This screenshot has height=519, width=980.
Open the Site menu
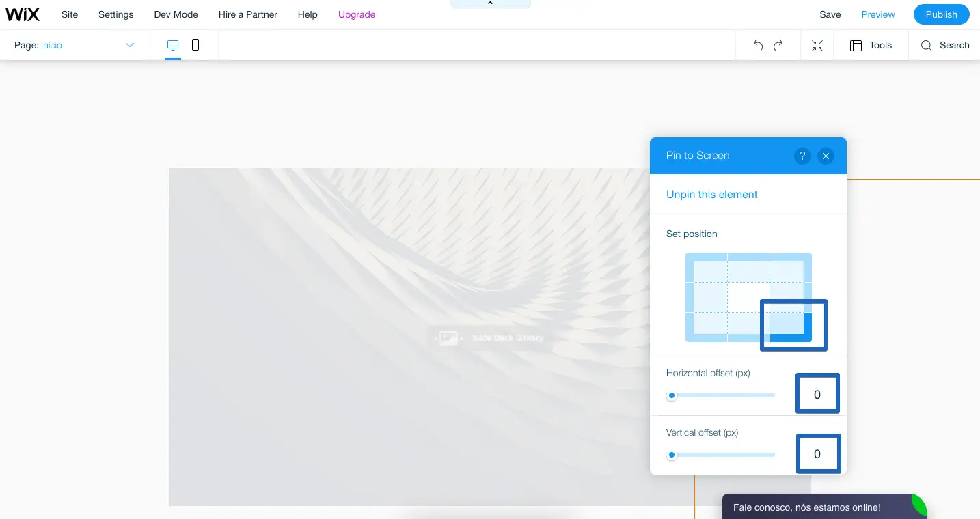coord(70,14)
